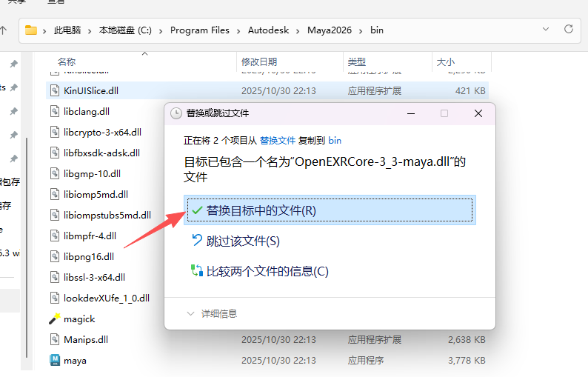
Task: Open the bin destination link in dialog
Action: [x=335, y=141]
